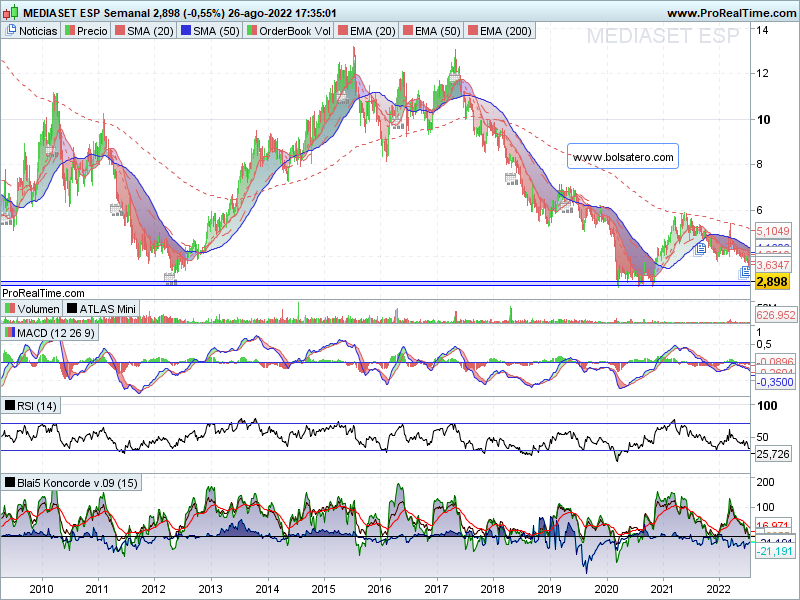This screenshot has width=800, height=600.
Task: Click the 3,6347 value label on the price axis
Action: pyautogui.click(x=773, y=265)
